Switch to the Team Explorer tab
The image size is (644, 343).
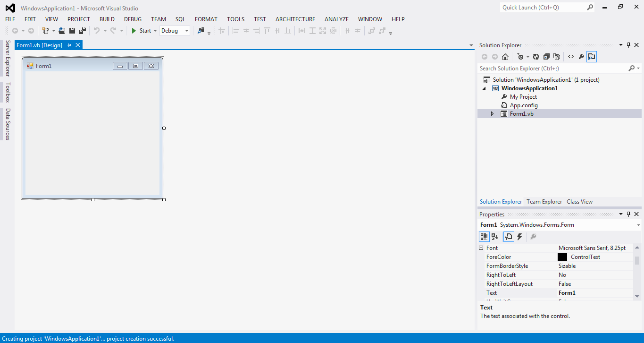(544, 201)
